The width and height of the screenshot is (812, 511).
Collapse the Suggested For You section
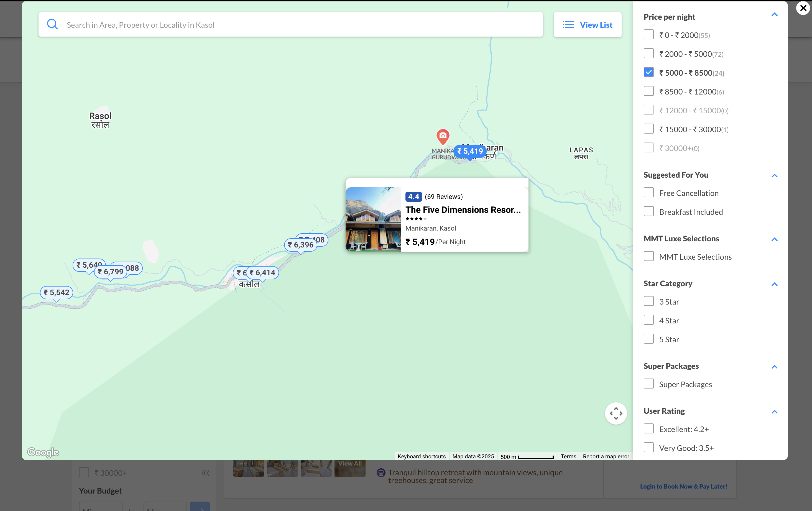click(x=774, y=176)
